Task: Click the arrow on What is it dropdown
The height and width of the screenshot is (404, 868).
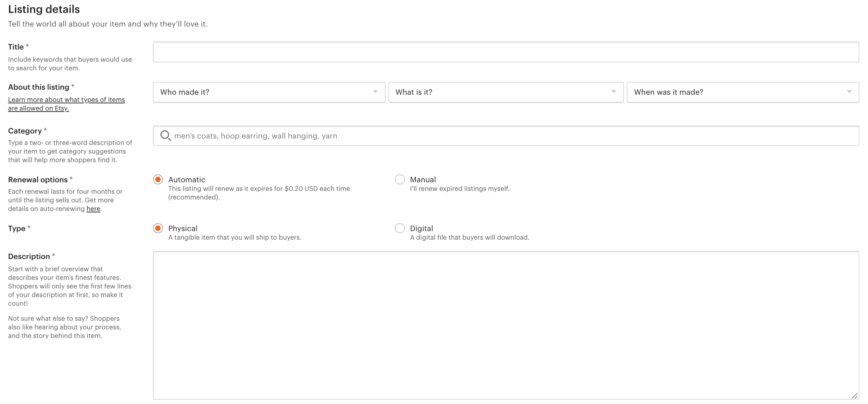Action: 613,92
